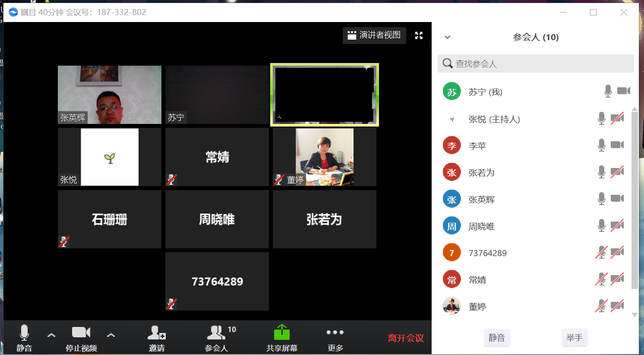Click the muted mic icon on 73764289 tile
Viewport: 644px width, 355px height.
(x=172, y=304)
